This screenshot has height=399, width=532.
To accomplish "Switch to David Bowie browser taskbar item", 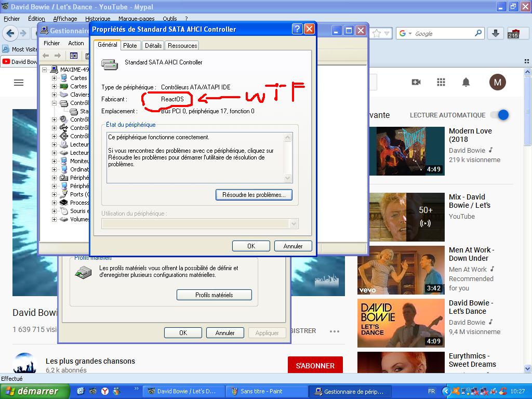I will coord(183,391).
